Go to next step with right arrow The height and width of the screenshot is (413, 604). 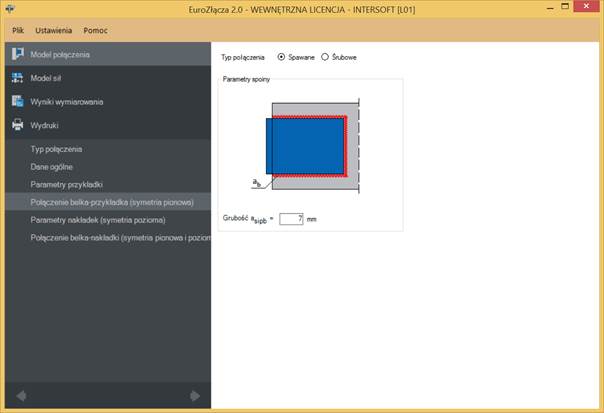(x=195, y=396)
